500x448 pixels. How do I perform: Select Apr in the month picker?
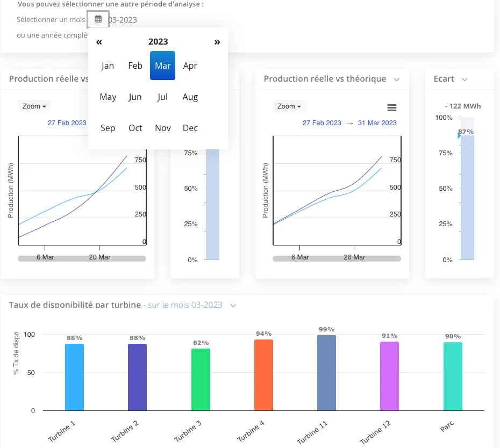click(x=190, y=66)
